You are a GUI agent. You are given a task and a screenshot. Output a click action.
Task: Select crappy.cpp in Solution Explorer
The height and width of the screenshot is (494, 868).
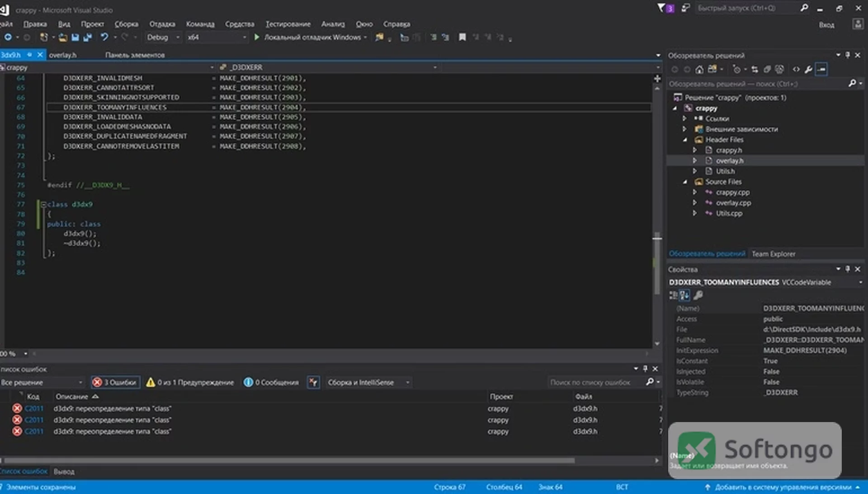click(x=732, y=192)
